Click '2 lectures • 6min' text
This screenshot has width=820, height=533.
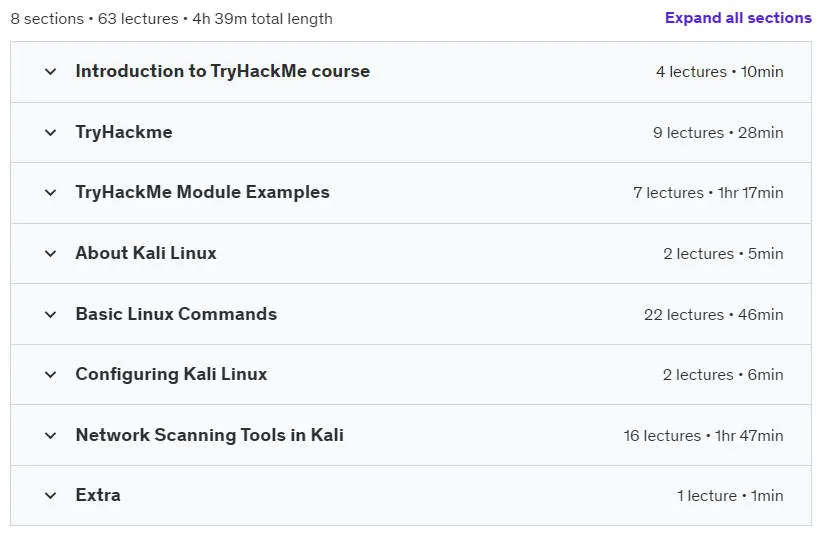pyautogui.click(x=723, y=375)
